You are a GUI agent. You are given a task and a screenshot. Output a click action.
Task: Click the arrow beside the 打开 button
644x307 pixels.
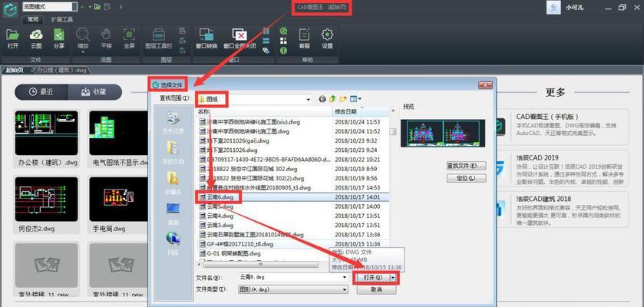tap(394, 277)
